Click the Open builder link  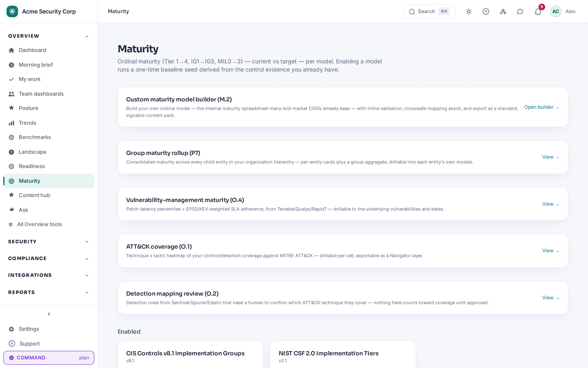click(542, 107)
